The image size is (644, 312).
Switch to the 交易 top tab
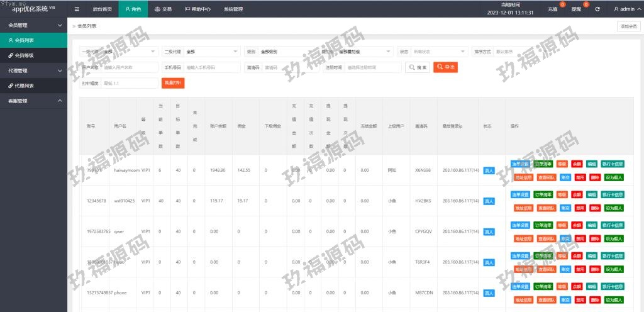[162, 9]
